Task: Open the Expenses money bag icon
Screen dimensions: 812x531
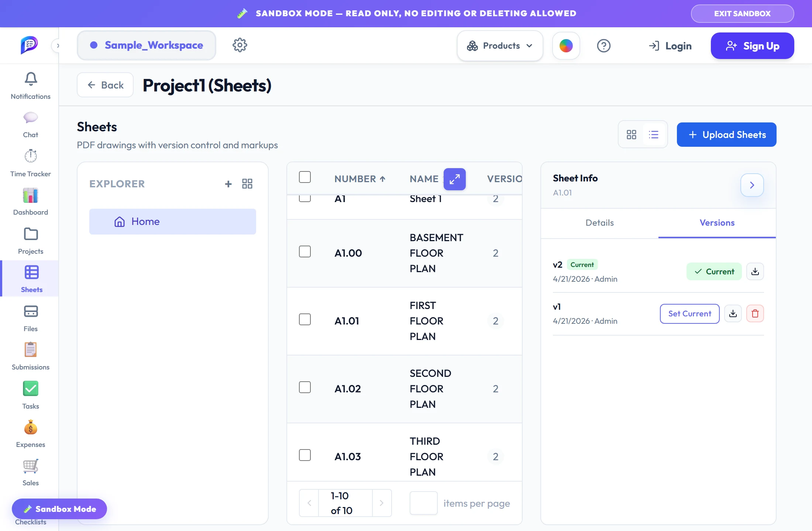Action: (x=31, y=434)
